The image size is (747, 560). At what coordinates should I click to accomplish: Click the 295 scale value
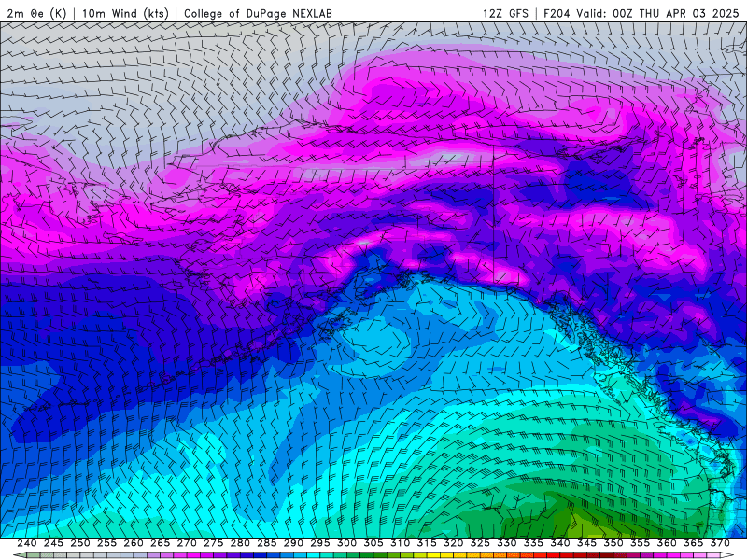(x=320, y=543)
